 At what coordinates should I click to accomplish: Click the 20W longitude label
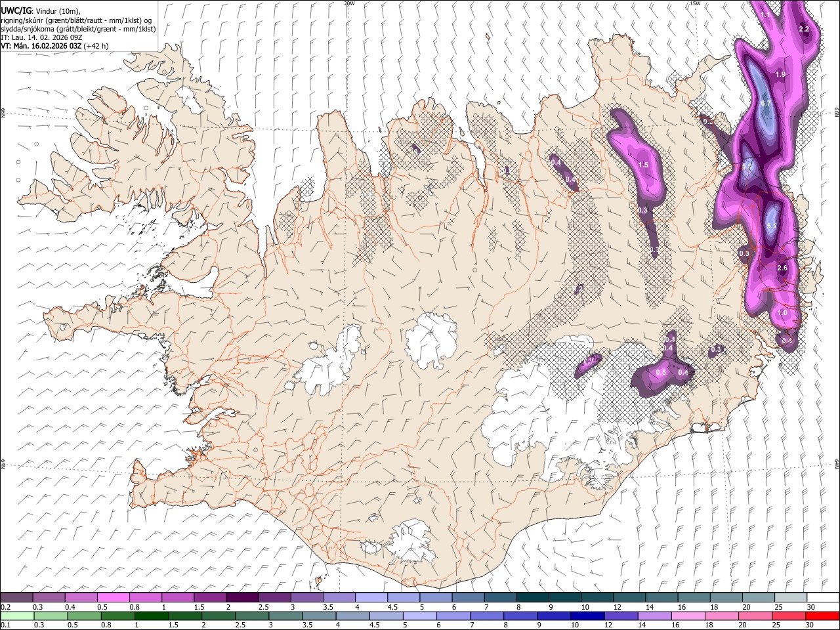click(350, 3)
